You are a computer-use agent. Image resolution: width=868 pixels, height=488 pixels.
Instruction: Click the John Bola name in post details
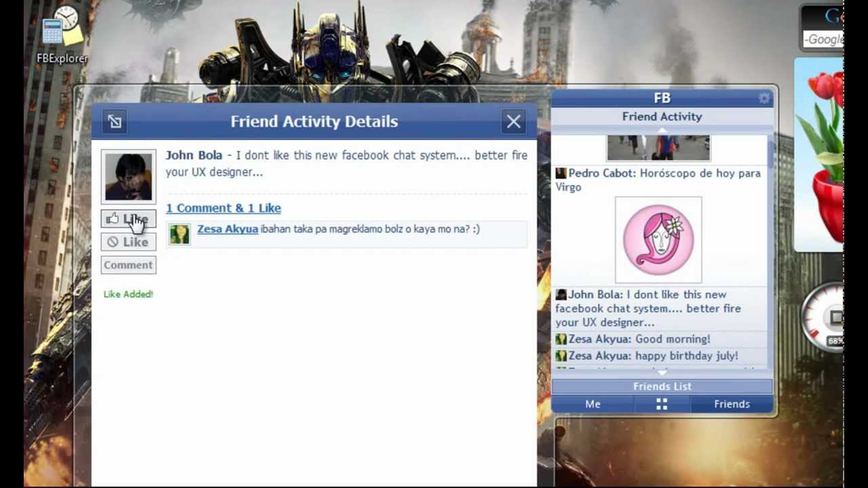click(x=194, y=155)
